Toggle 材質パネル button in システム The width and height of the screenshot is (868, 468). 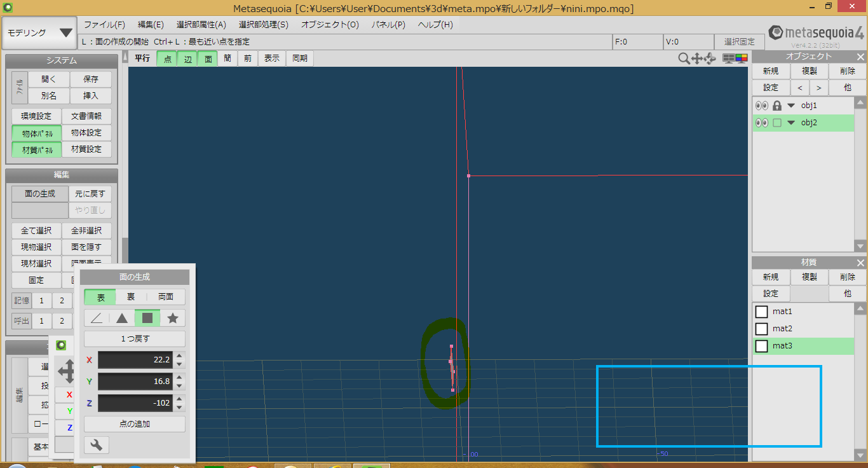37,150
